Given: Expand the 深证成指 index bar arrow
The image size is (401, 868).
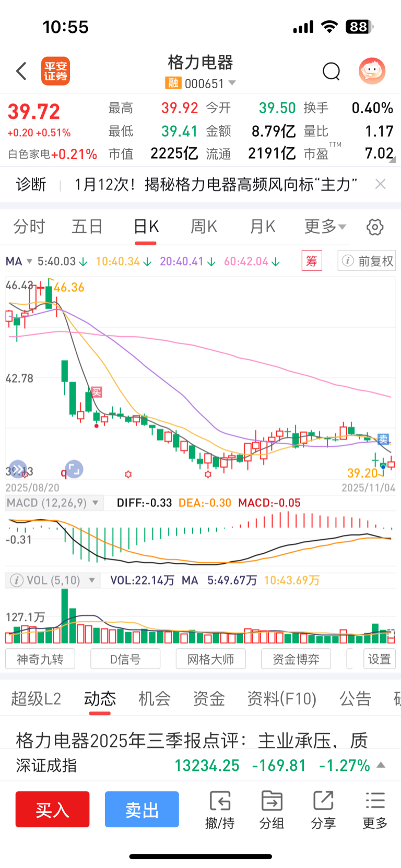Looking at the screenshot, I should click(x=381, y=765).
